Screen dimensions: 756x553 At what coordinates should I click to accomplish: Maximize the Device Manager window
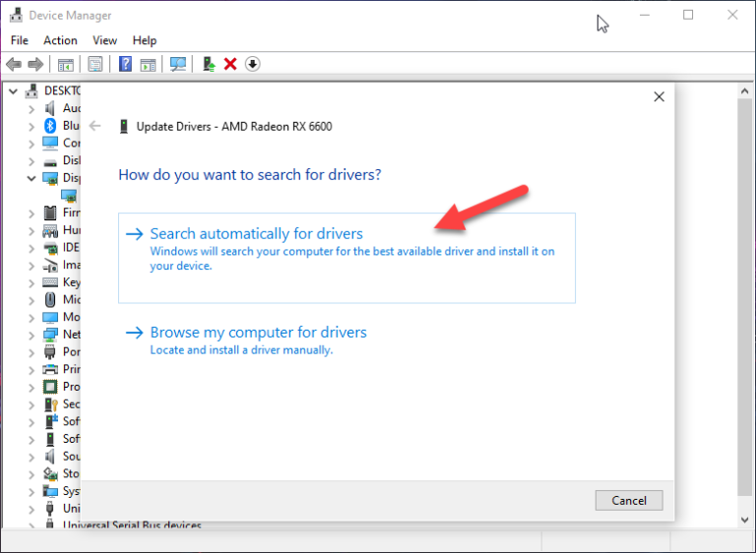tap(688, 15)
